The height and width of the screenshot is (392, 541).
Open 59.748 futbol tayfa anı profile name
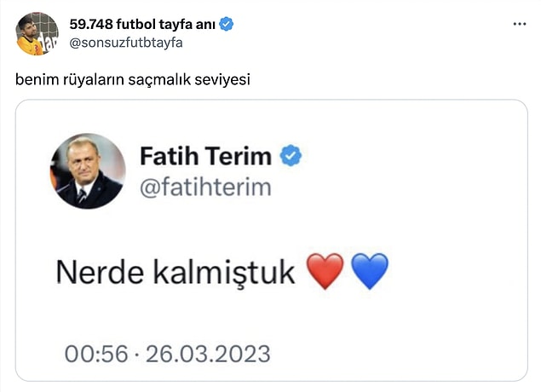click(x=142, y=24)
